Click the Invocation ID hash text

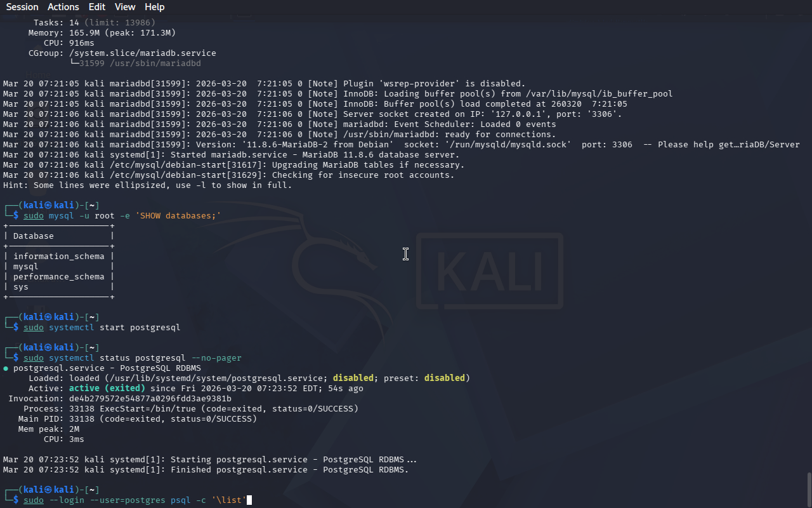(x=150, y=399)
